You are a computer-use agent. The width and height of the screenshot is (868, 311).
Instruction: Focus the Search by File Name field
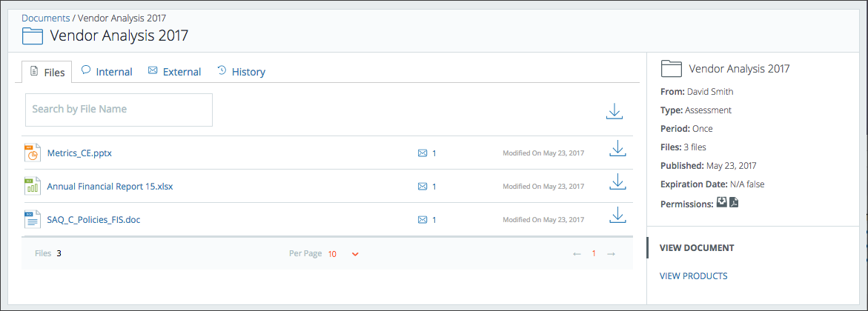[119, 110]
